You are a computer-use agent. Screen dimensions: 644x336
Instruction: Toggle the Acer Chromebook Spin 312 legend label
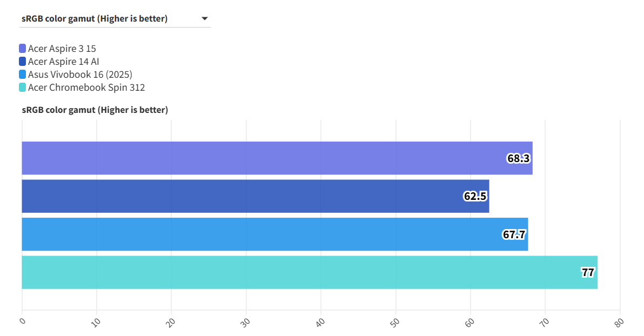tap(86, 88)
